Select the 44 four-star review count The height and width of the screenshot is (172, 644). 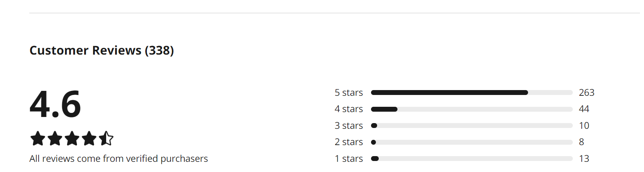tap(584, 109)
